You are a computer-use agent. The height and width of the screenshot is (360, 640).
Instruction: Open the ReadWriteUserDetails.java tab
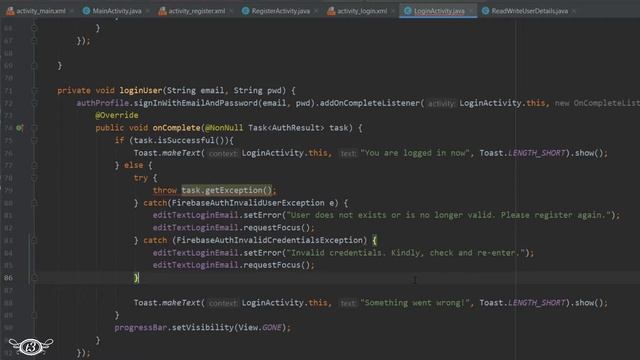click(525, 11)
